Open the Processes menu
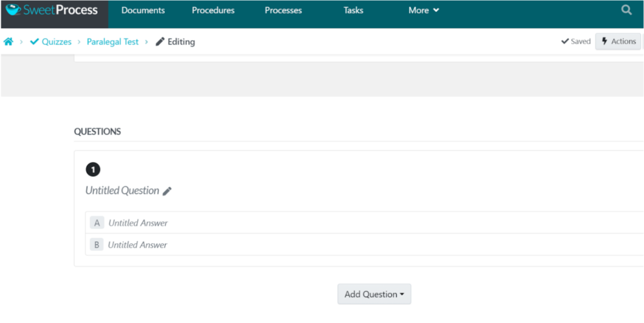644x323 pixels. pos(284,10)
